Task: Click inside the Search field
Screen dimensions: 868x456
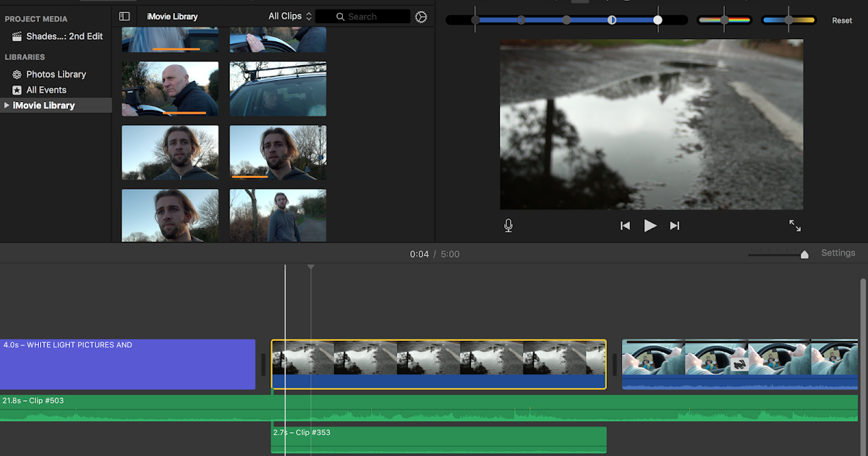Action: (365, 16)
